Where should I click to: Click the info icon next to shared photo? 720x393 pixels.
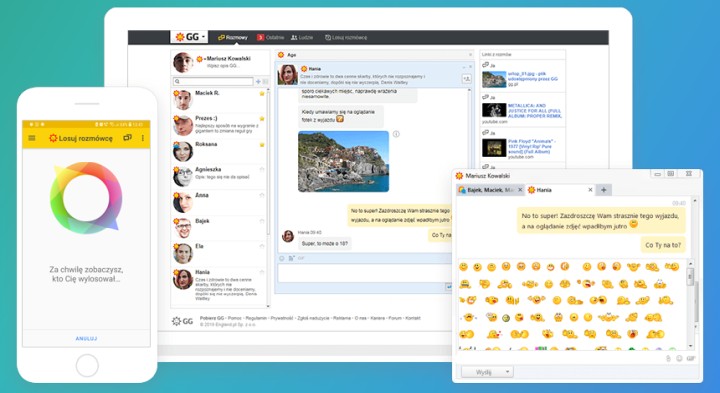coord(396,134)
